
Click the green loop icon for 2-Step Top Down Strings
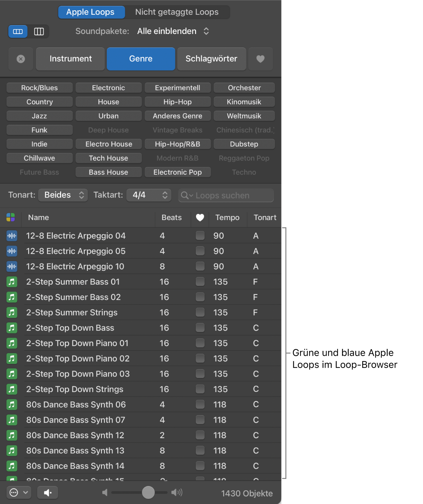click(12, 389)
